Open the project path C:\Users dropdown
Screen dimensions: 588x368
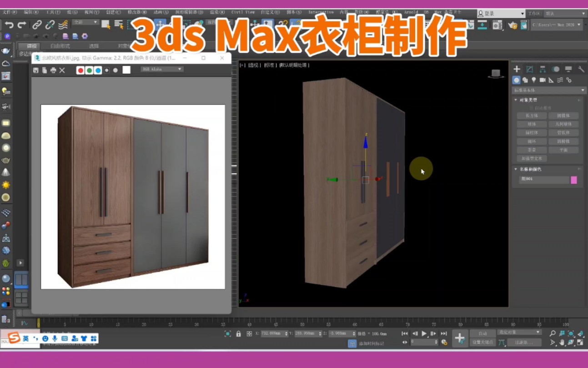click(x=557, y=25)
